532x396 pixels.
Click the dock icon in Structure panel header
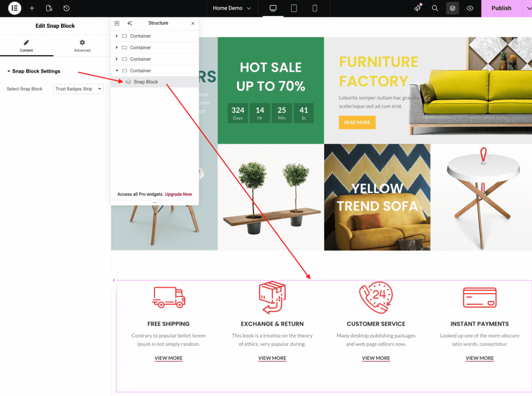117,23
